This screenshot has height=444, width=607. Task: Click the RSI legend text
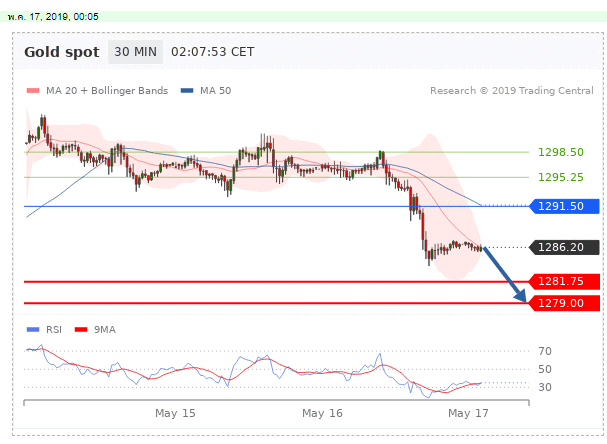54,329
